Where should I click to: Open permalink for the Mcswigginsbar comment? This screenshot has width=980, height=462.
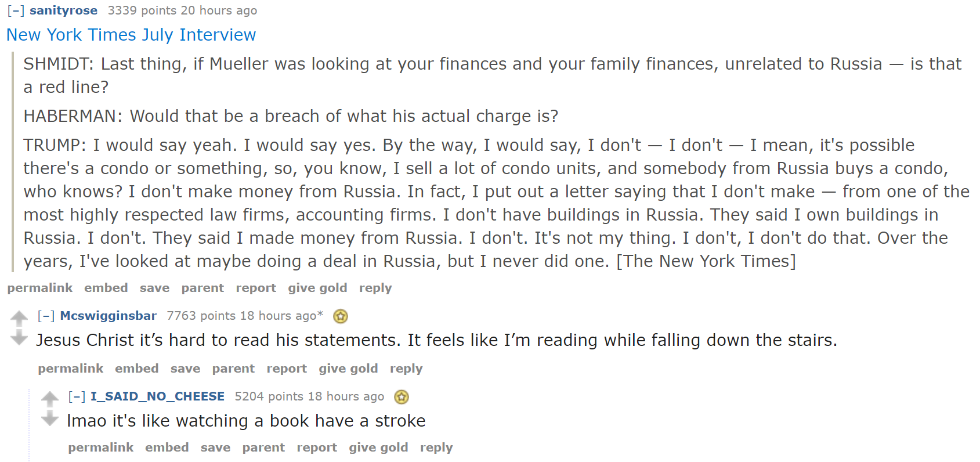[x=71, y=369]
